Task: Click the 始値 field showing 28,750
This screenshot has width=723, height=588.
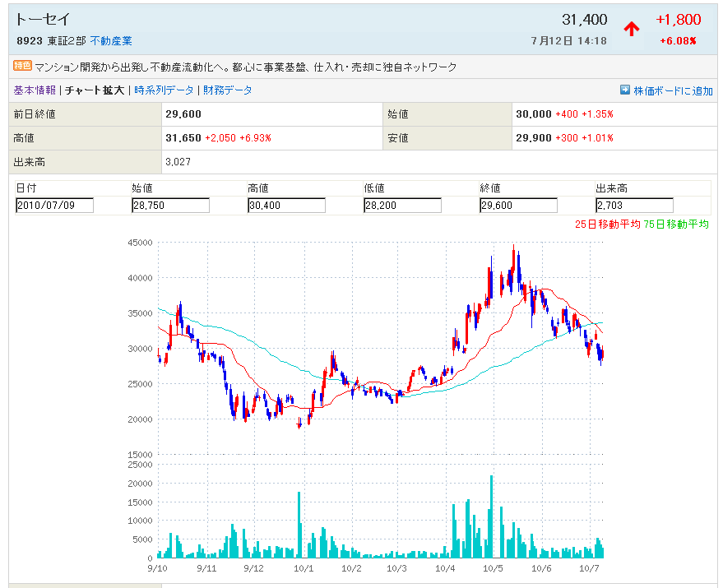Action: tap(170, 206)
